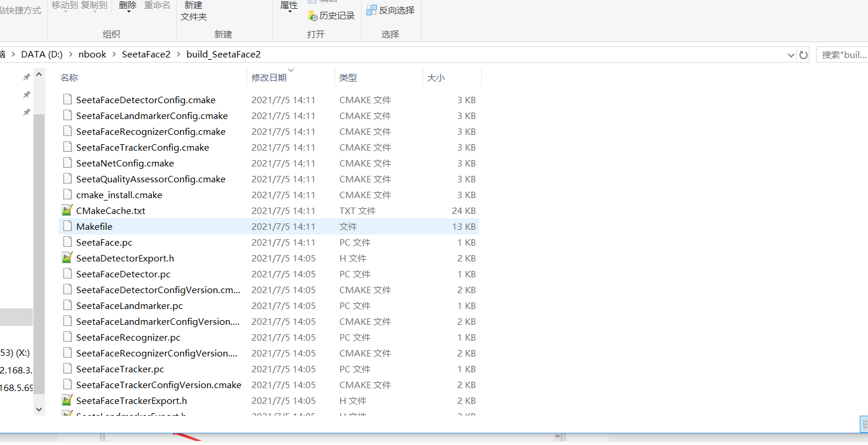868x445 pixels.
Task: Click the 反向选择 (Invert selection) icon
Action: (x=372, y=10)
